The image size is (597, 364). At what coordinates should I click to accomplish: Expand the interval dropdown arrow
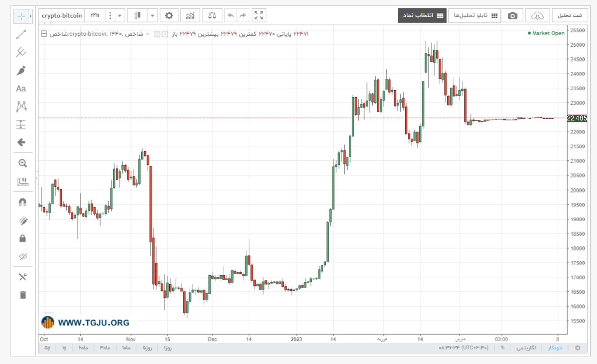point(120,16)
